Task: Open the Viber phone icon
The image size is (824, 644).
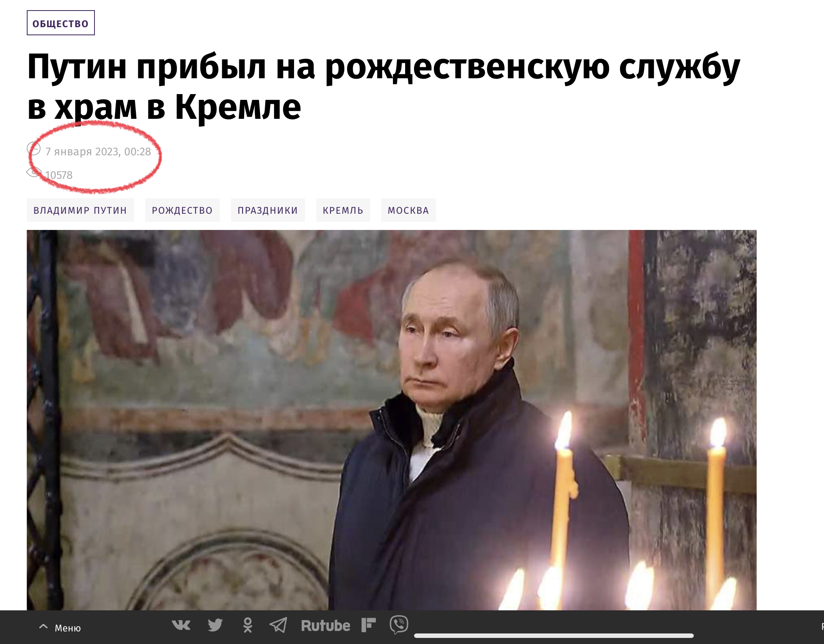Action: 399,625
